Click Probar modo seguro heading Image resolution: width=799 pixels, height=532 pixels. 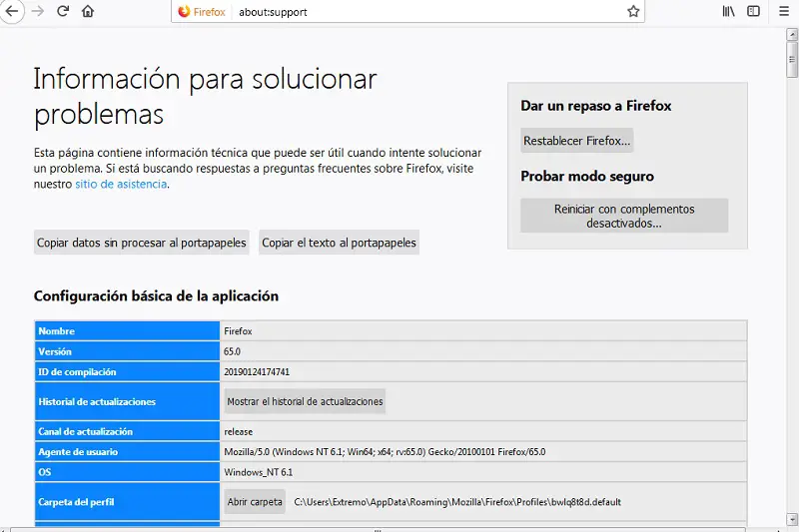[587, 176]
